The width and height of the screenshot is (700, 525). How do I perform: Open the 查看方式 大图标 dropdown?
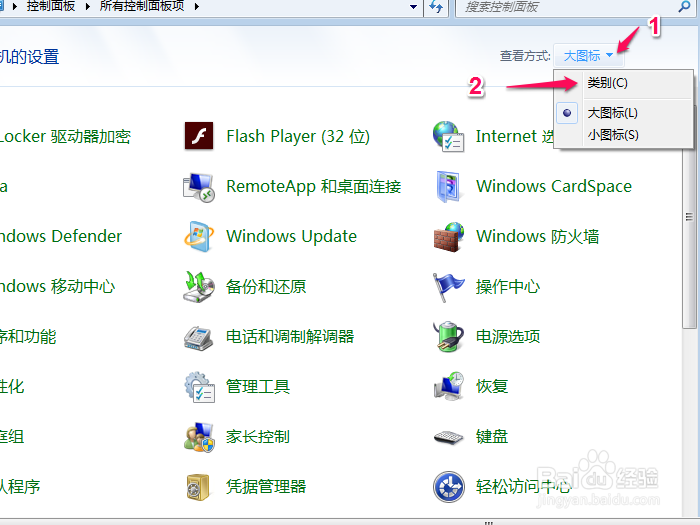coord(588,56)
